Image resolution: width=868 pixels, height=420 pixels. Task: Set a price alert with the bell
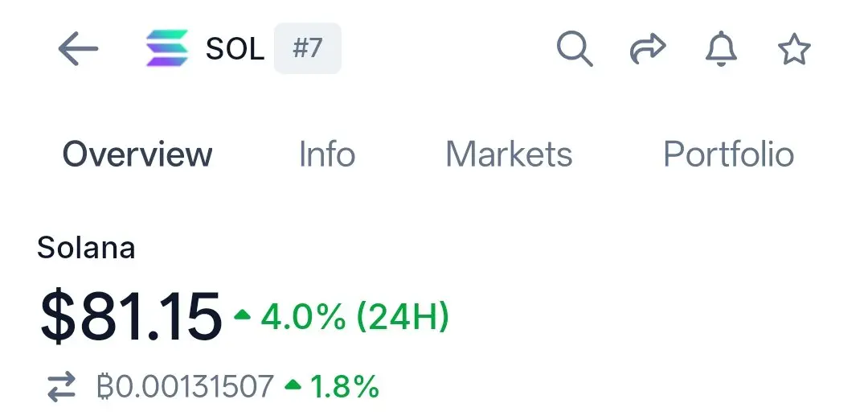pyautogui.click(x=721, y=49)
